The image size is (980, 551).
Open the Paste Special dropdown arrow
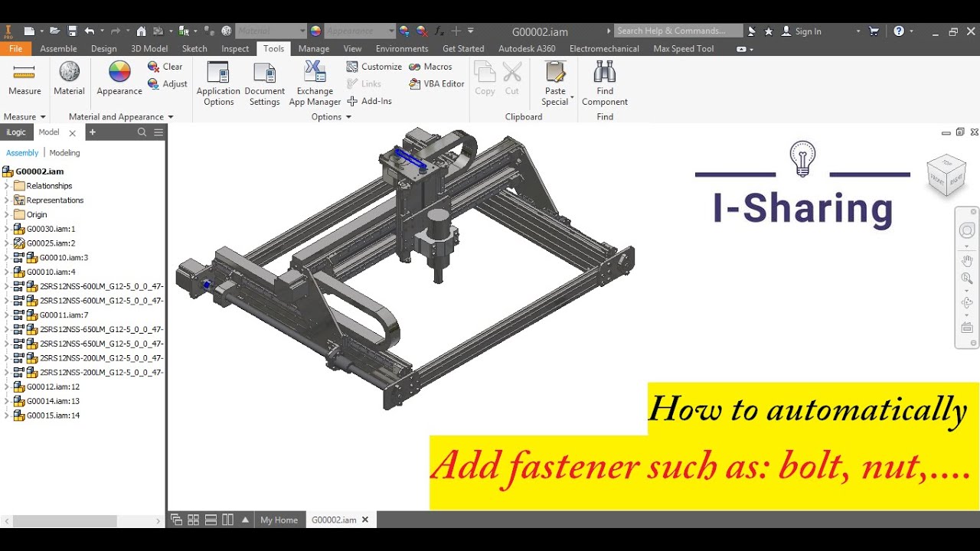[x=572, y=99]
